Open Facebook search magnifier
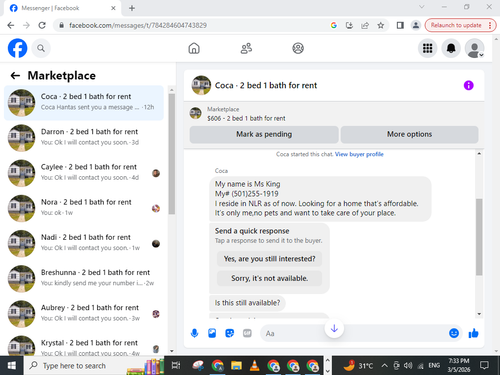Viewport: 500px width, 375px height. pos(41,48)
